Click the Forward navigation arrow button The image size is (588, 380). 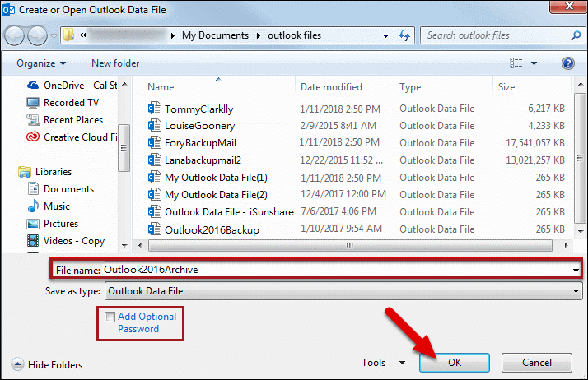pos(38,35)
